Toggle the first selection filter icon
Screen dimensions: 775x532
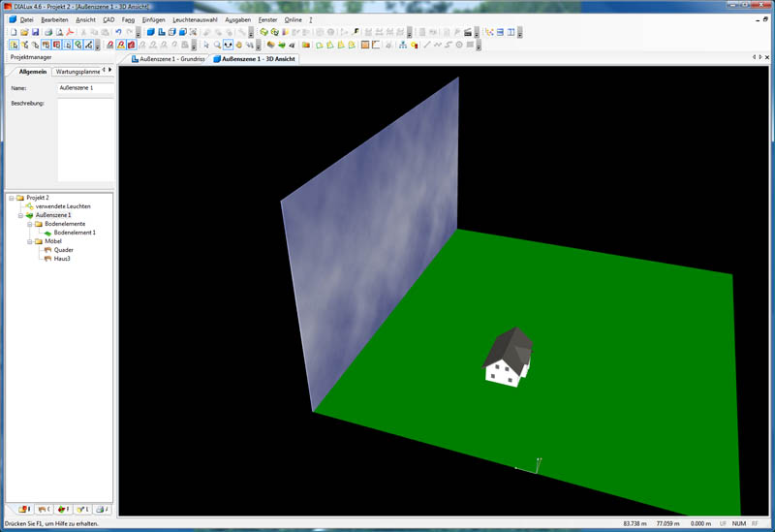tap(14, 45)
